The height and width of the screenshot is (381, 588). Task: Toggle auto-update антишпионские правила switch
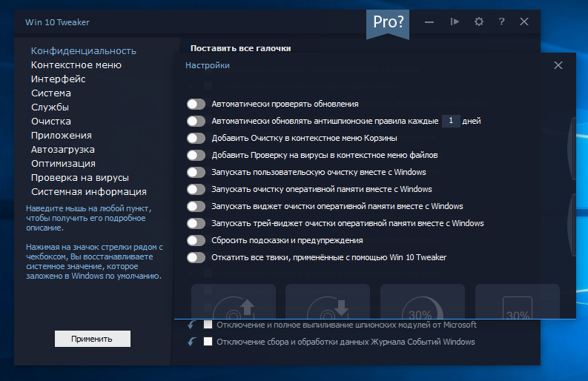196,121
